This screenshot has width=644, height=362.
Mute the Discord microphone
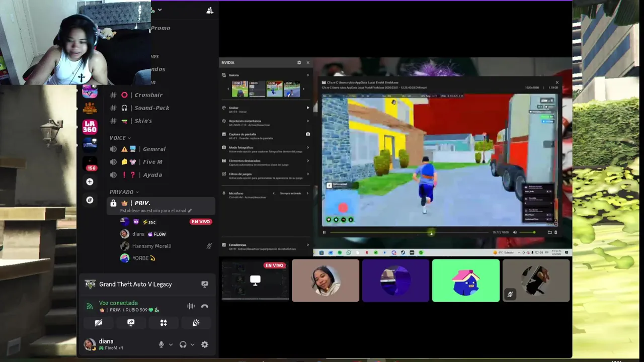161,344
